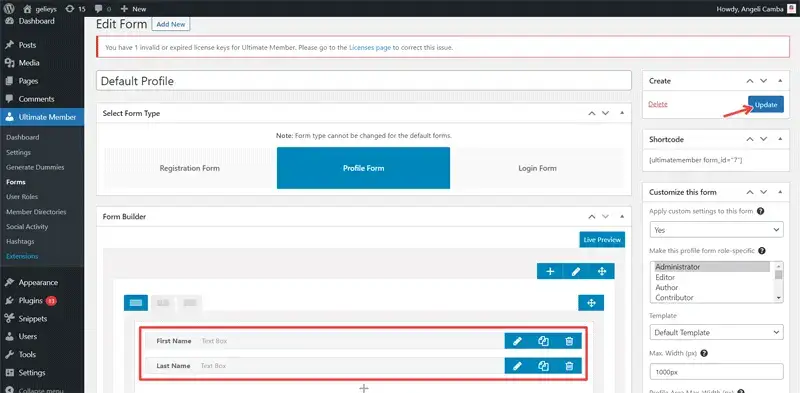This screenshot has width=800, height=393.
Task: Move the Create panel down
Action: click(x=763, y=81)
